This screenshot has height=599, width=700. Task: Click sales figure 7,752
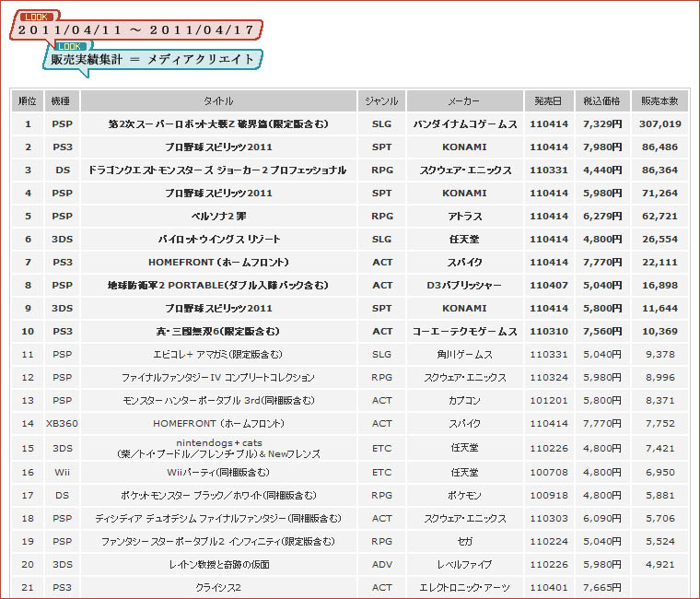pyautogui.click(x=659, y=424)
